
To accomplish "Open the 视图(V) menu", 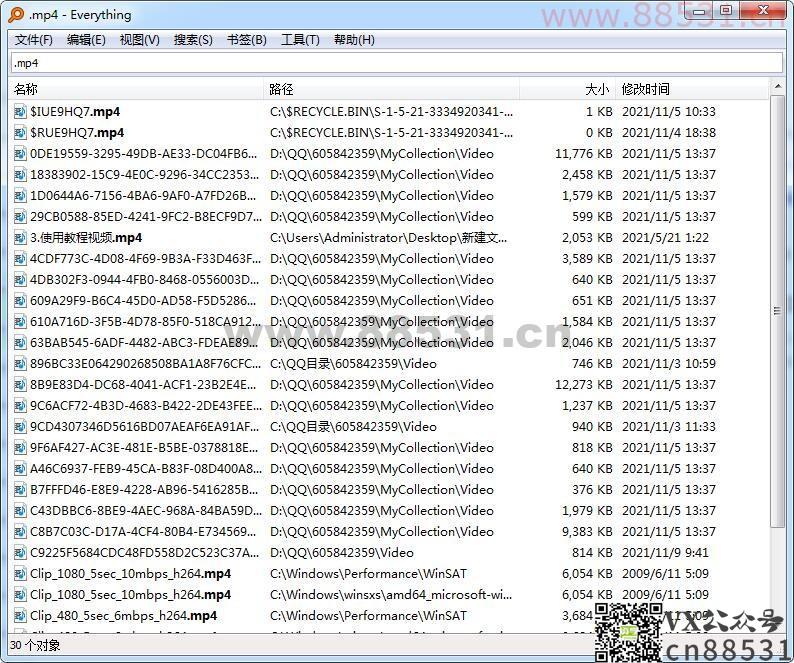I will pyautogui.click(x=140, y=40).
